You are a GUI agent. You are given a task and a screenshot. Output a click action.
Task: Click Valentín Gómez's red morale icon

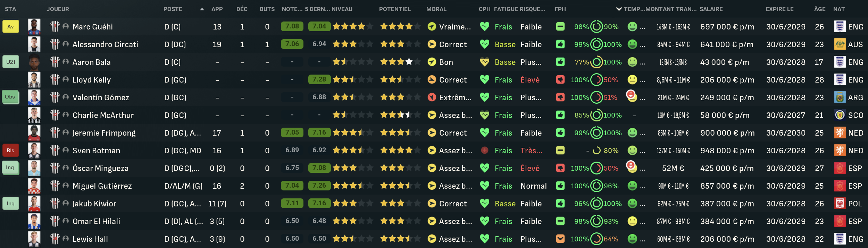tap(432, 97)
